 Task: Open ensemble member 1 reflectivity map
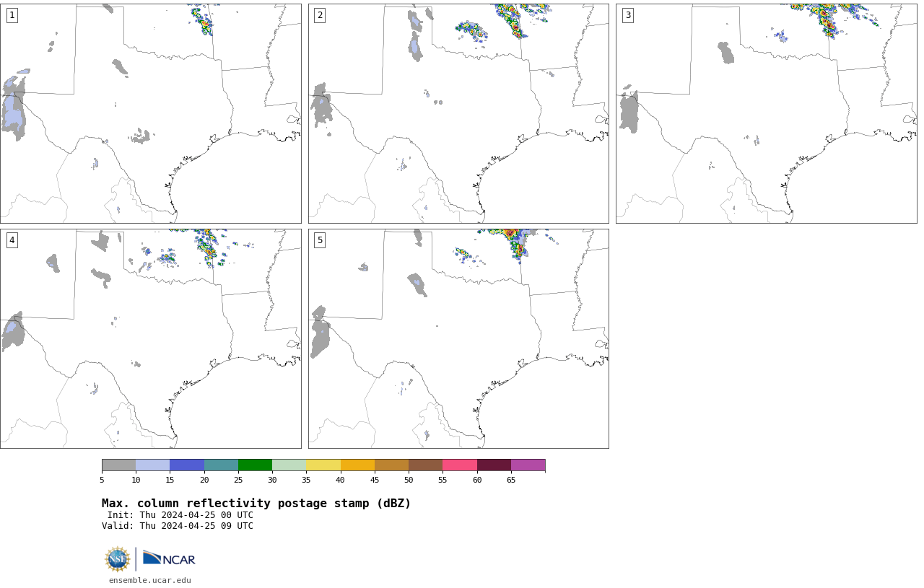[x=151, y=113]
